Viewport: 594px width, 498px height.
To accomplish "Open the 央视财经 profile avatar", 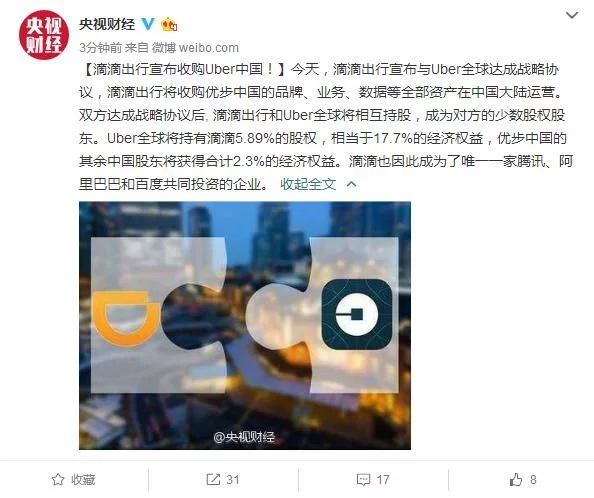I will tap(44, 35).
